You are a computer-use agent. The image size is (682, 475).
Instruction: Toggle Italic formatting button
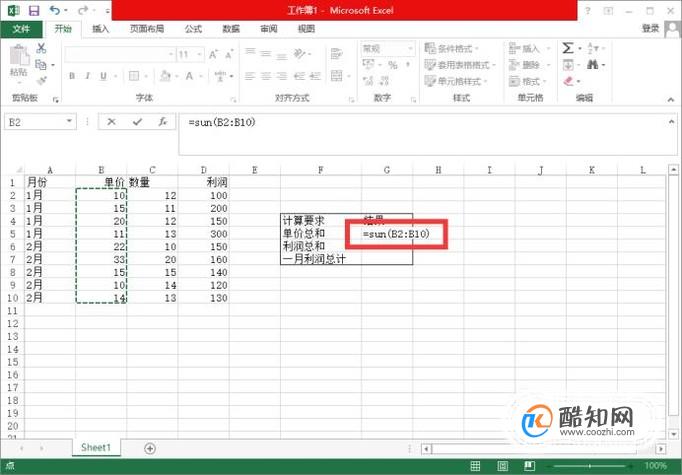[x=87, y=76]
